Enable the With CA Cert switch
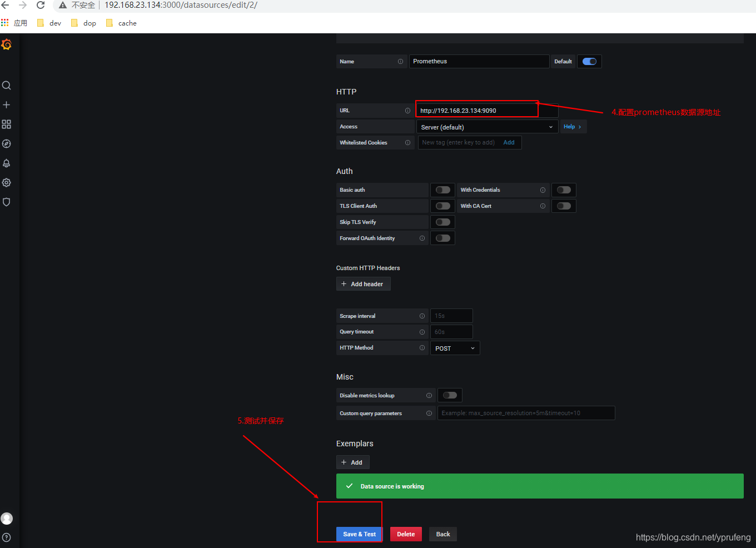 coord(564,206)
